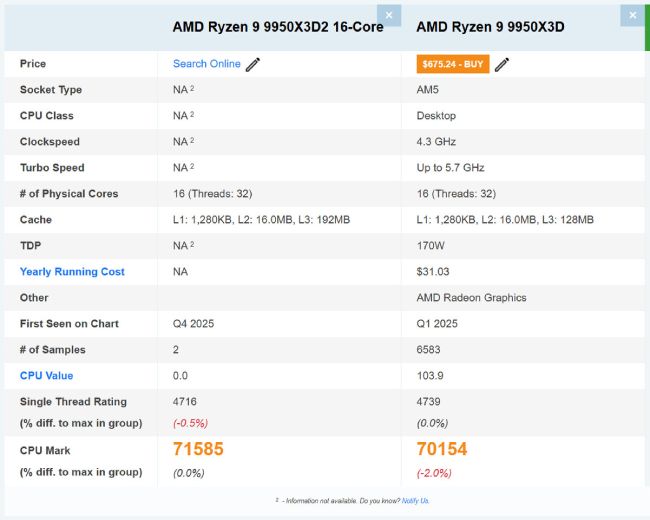Viewport: 650px width, 520px height.
Task: Open the Search Online price link
Action: point(206,64)
